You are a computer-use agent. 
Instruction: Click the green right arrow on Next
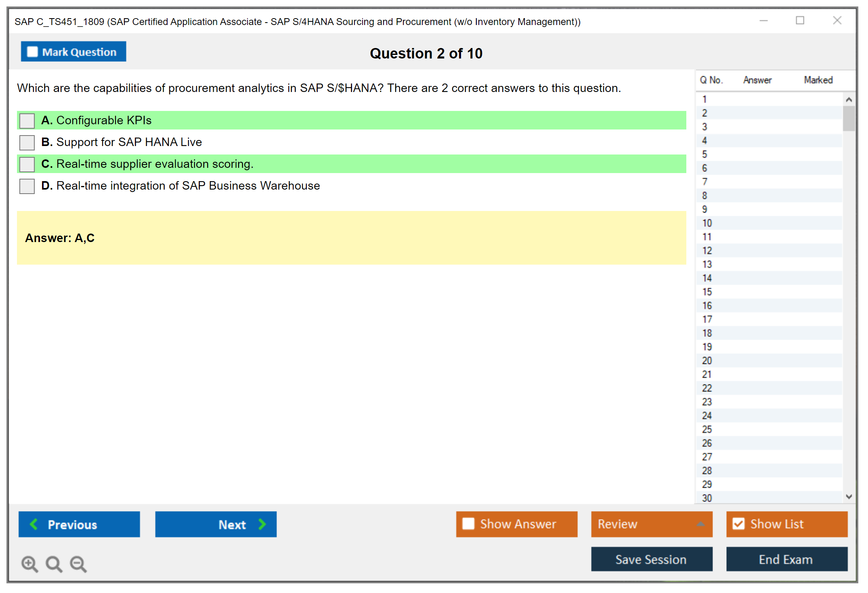[262, 524]
